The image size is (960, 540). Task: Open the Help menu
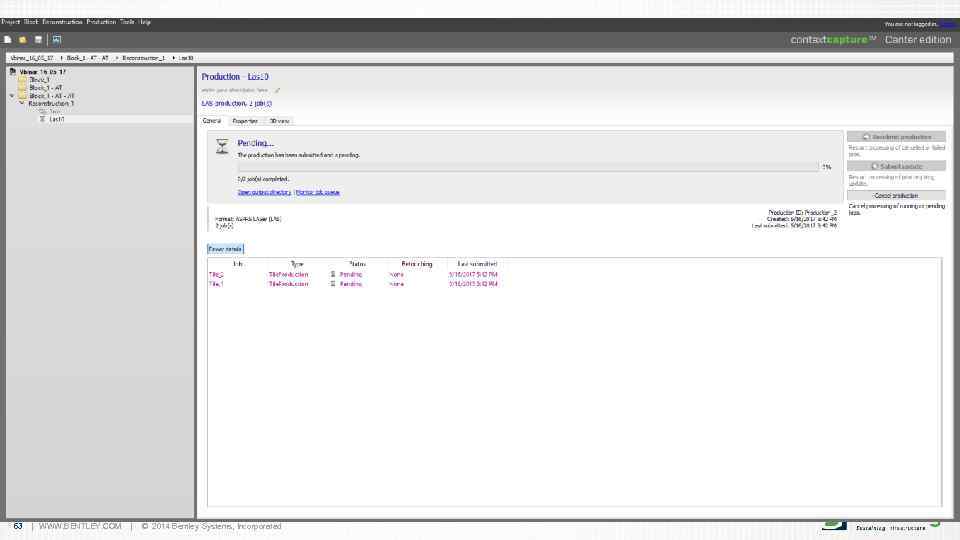point(144,22)
